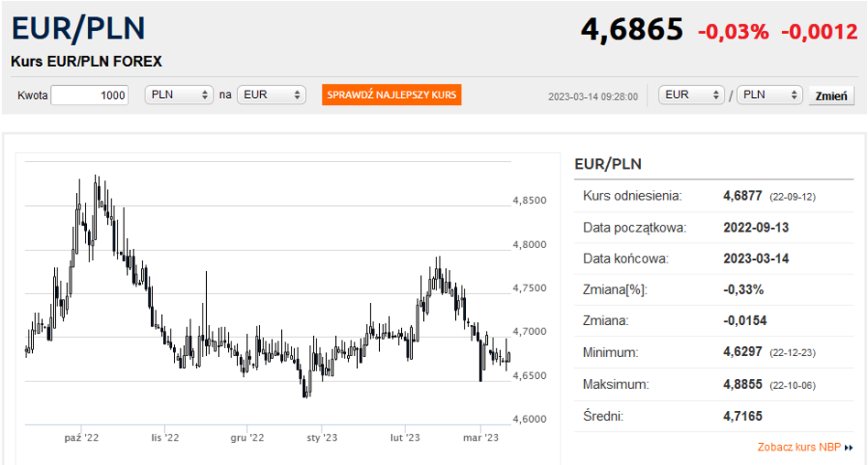This screenshot has height=465, width=868.
Task: Click the timestamp 2023-03-14 09:28:00
Action: pyautogui.click(x=593, y=97)
